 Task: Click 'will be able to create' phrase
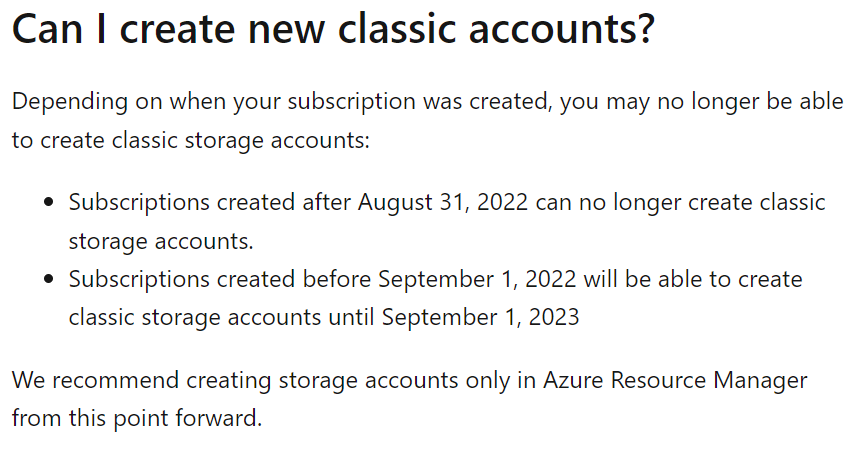coord(693,279)
